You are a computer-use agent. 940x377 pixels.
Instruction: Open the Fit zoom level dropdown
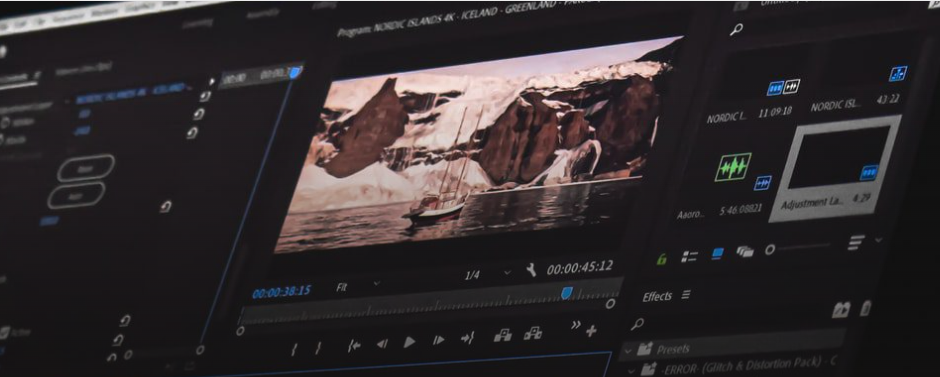[x=358, y=286]
